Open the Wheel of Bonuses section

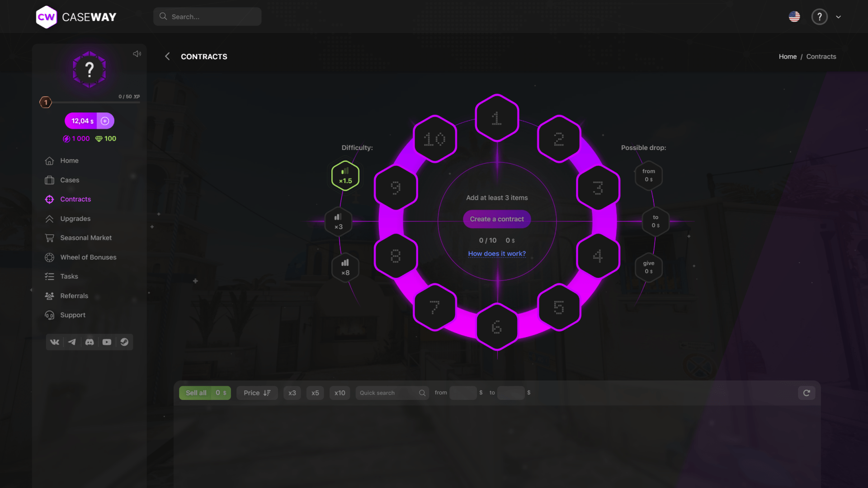50,257
